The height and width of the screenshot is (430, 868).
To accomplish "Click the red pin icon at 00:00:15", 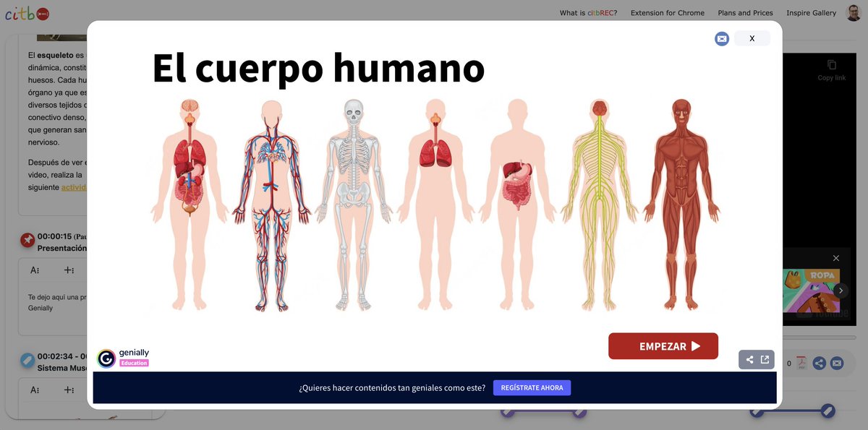I will coord(27,241).
